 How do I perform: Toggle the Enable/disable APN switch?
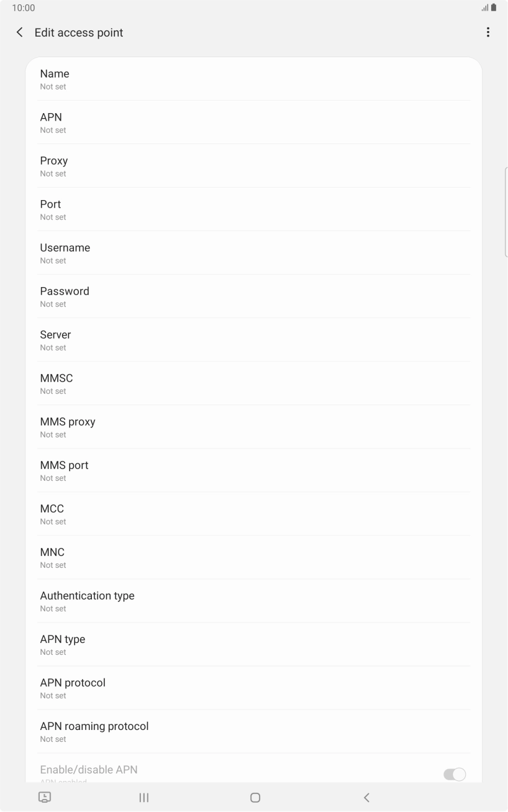(x=454, y=774)
